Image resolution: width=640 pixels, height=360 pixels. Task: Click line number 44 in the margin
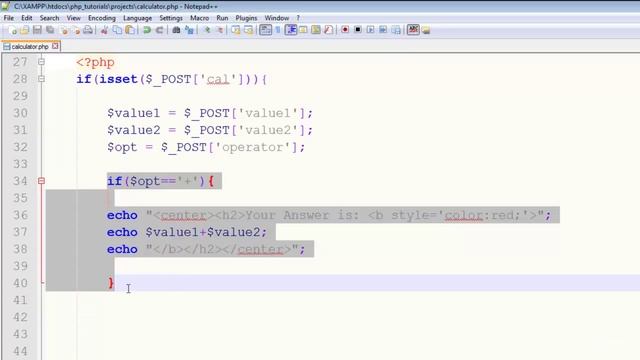pos(20,351)
